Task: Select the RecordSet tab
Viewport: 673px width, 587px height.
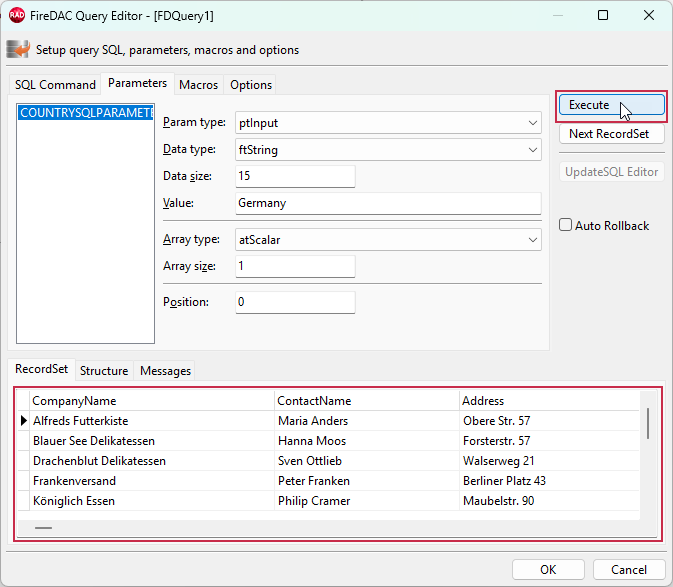Action: coord(41,369)
